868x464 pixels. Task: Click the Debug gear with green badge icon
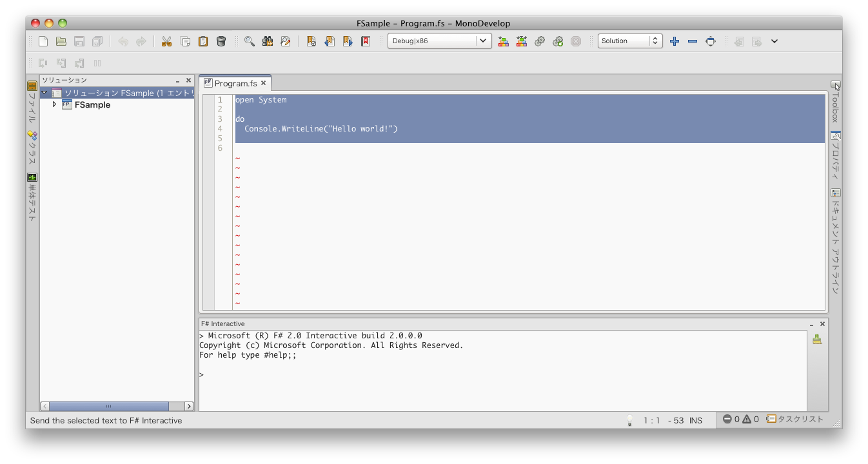pyautogui.click(x=558, y=41)
